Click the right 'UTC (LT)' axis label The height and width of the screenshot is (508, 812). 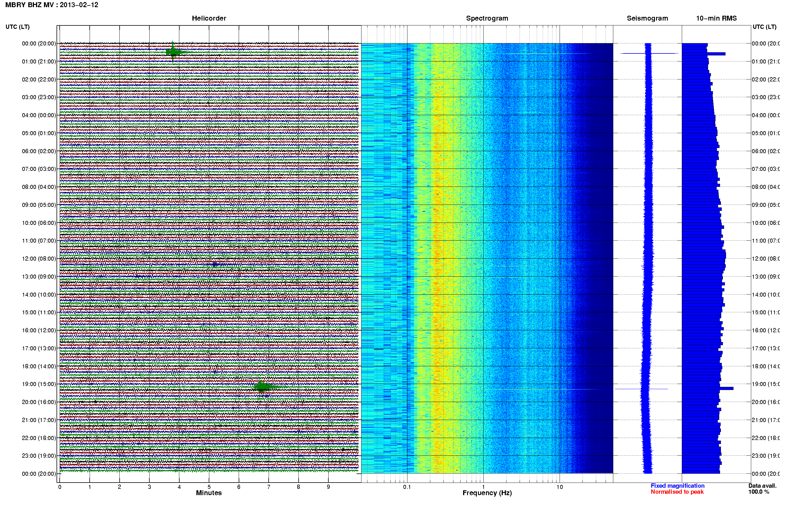(x=764, y=27)
